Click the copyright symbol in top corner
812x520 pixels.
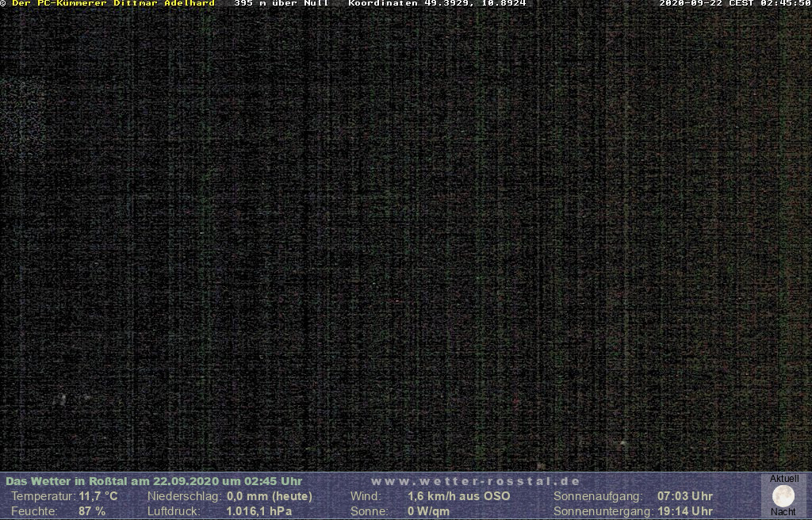click(x=3, y=3)
